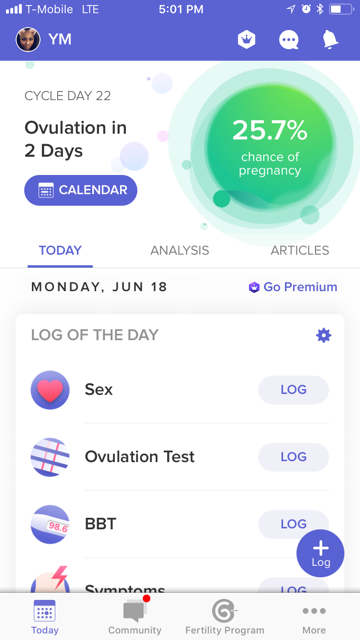Open the notifications bell icon
Image resolution: width=360 pixels, height=640 pixels.
tap(330, 40)
